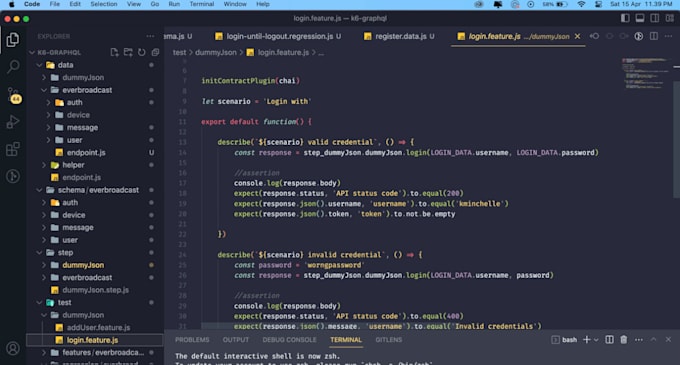This screenshot has height=365, width=680.
Task: Toggle bottom panel layout icon
Action: [640, 18]
